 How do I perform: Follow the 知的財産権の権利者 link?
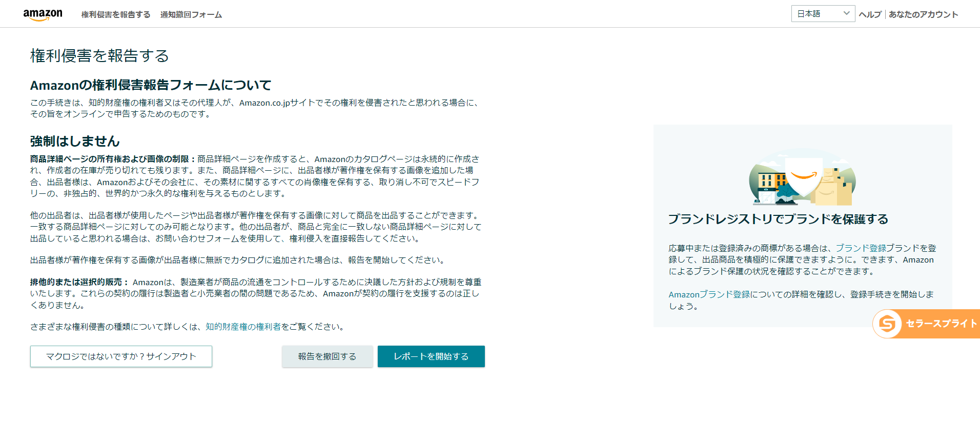pos(243,327)
